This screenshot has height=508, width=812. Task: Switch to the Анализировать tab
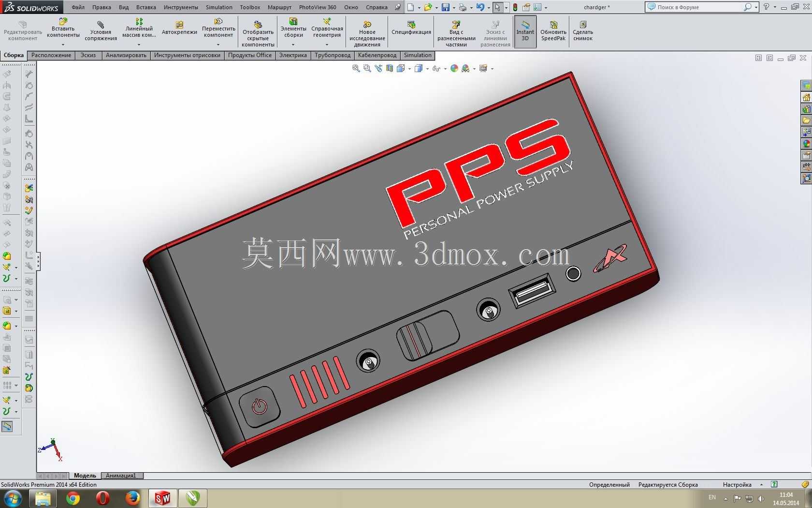[x=126, y=55]
